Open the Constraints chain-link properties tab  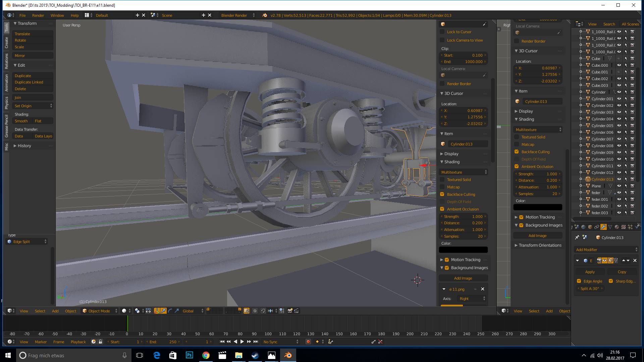[x=597, y=227]
